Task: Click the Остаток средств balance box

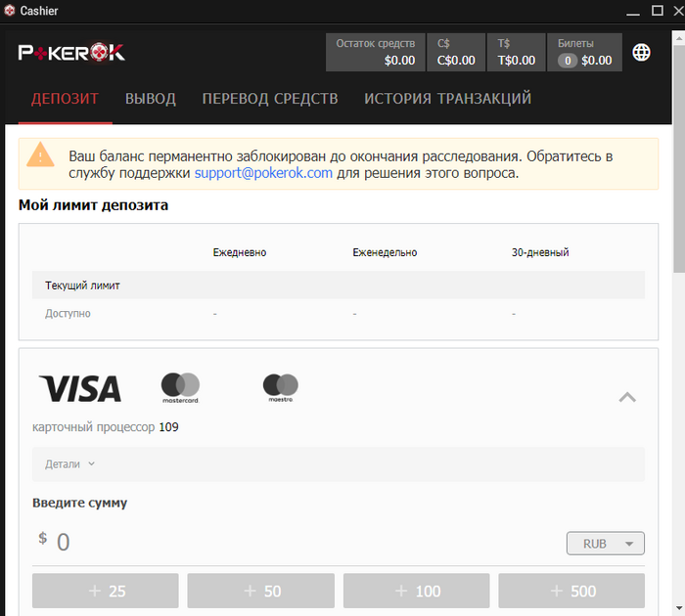Action: (375, 53)
